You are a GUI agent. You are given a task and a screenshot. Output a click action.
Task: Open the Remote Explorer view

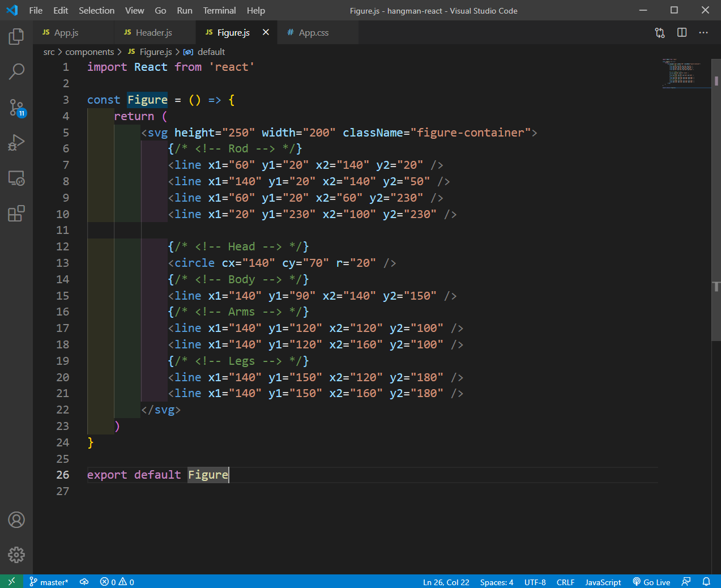coord(16,178)
